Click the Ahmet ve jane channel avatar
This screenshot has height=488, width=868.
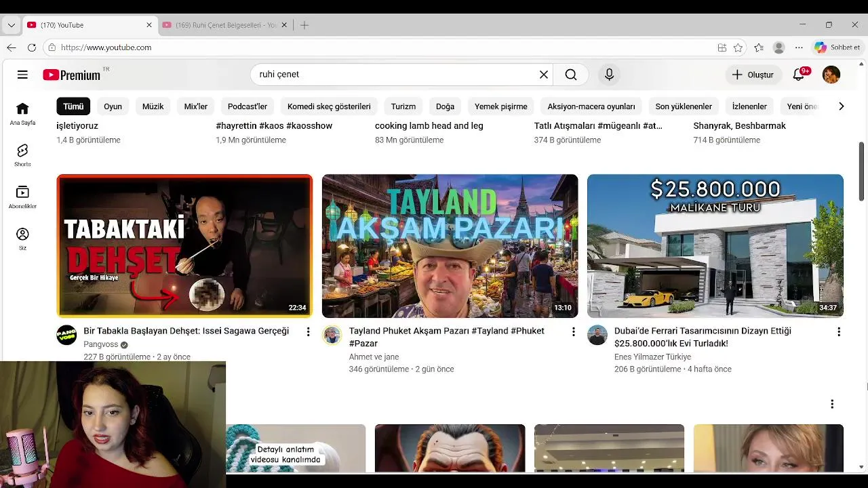[332, 335]
